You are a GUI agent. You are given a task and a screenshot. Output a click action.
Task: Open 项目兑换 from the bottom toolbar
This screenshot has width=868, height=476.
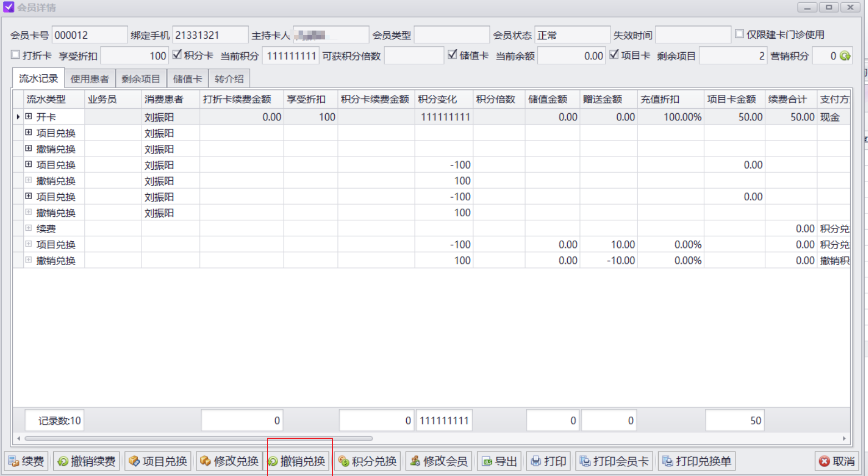coord(158,461)
